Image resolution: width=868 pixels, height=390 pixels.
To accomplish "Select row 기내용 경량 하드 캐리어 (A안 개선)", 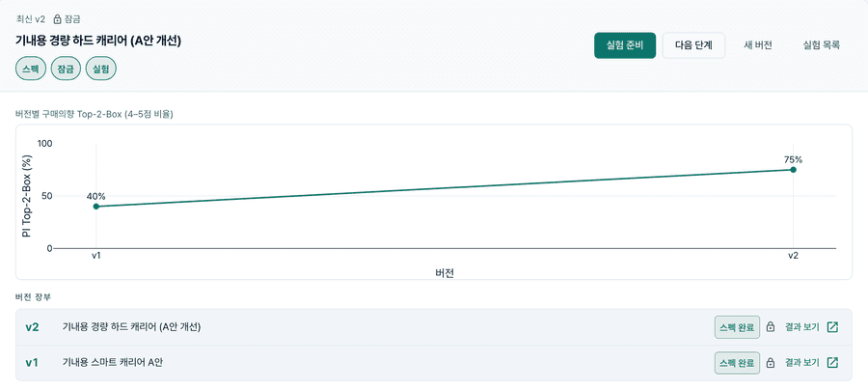I will [x=433, y=327].
